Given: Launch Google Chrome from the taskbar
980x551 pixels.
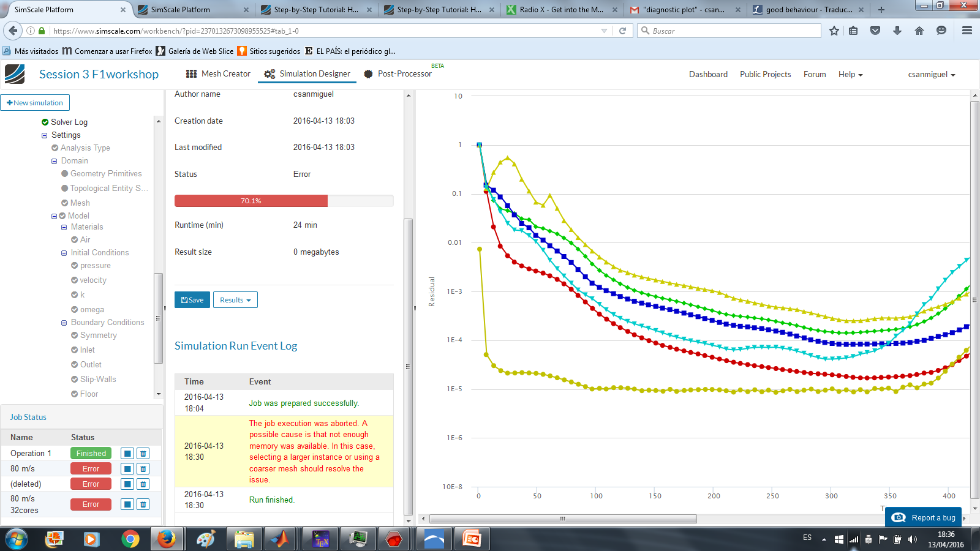Looking at the screenshot, I should pos(130,539).
